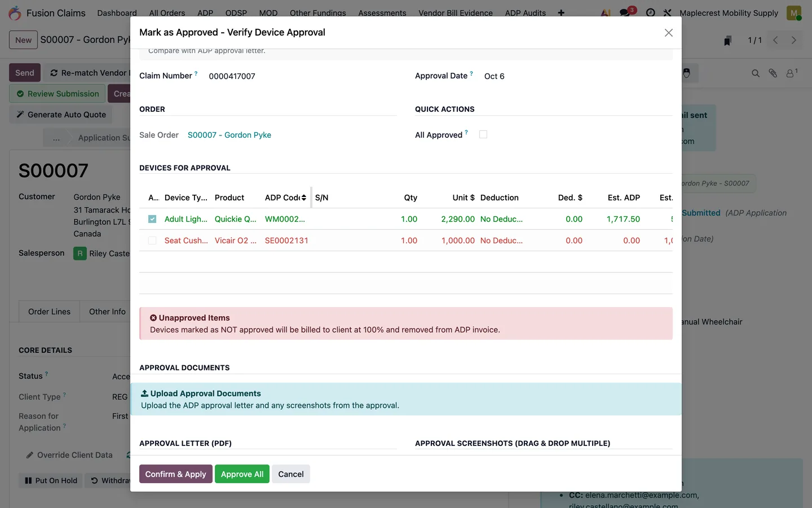This screenshot has width=812, height=508.
Task: Click the bookmark icon beside pager
Action: (728, 41)
